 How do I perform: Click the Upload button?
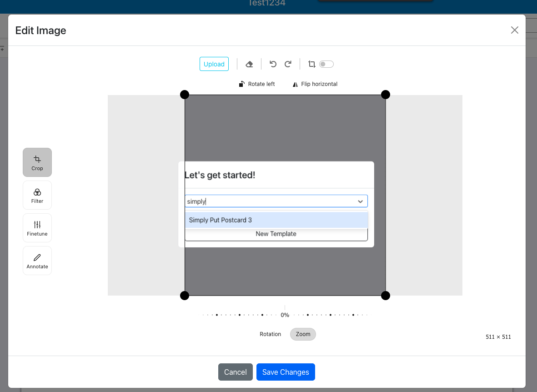coord(214,64)
